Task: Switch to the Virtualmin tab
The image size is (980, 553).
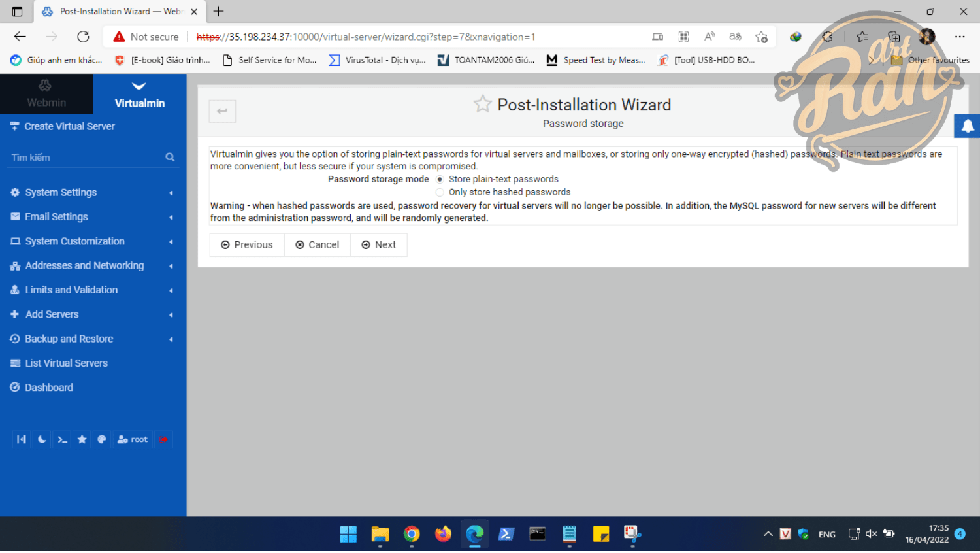Action: [x=140, y=94]
